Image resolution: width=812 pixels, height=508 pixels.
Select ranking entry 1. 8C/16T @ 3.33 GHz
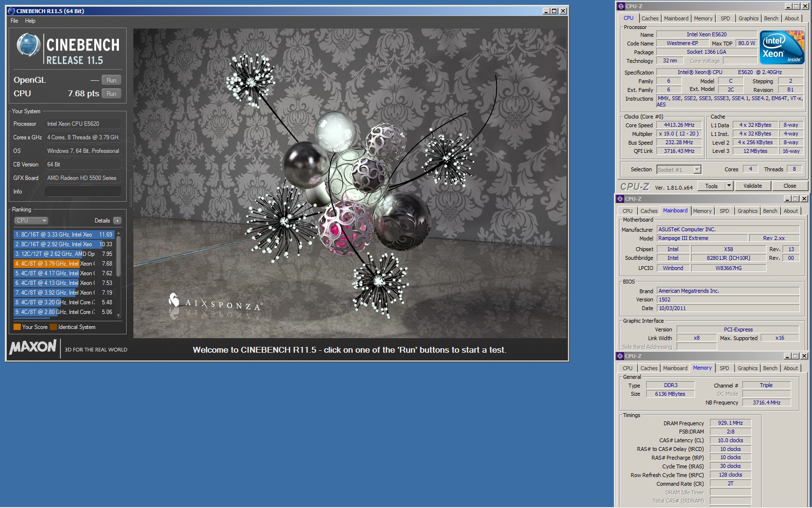pyautogui.click(x=63, y=235)
